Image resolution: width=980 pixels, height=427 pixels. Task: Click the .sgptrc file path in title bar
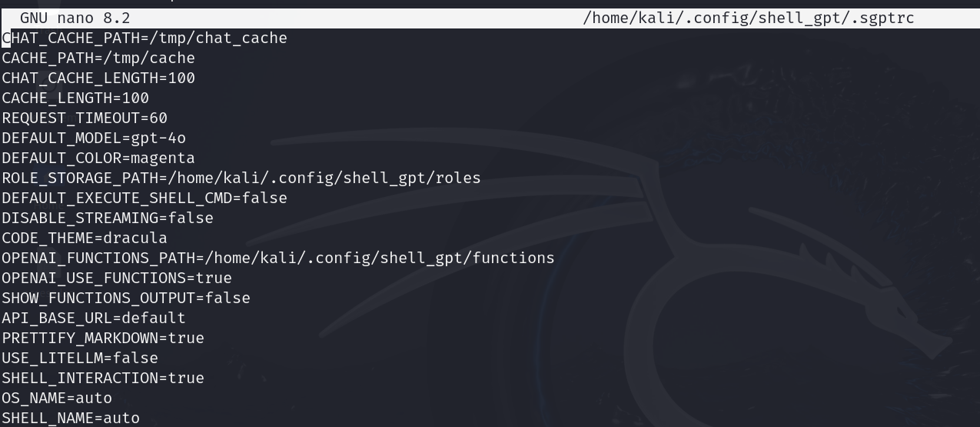pos(749,18)
